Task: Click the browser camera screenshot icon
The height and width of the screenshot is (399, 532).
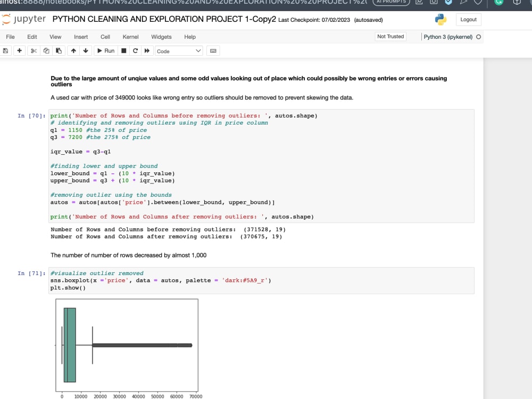Action: (434, 2)
